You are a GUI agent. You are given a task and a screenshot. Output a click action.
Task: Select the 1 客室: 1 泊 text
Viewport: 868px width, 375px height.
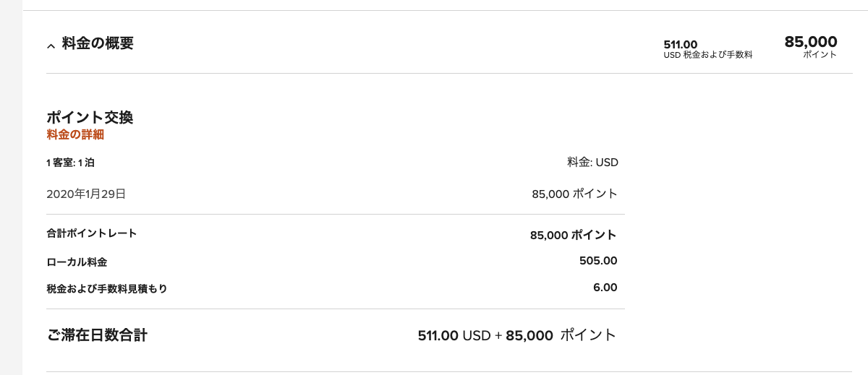(70, 163)
